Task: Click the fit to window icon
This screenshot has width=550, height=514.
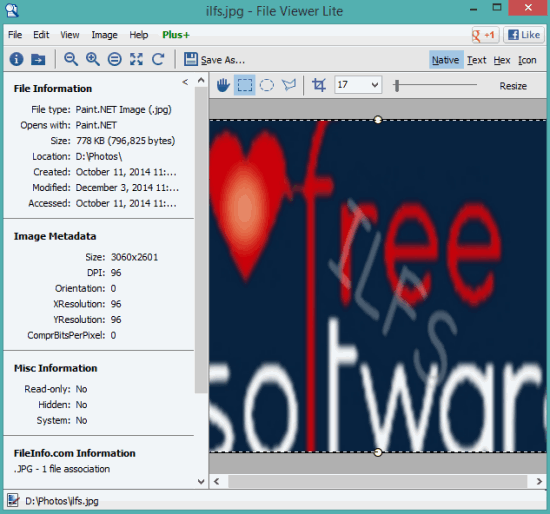Action: coord(136,59)
